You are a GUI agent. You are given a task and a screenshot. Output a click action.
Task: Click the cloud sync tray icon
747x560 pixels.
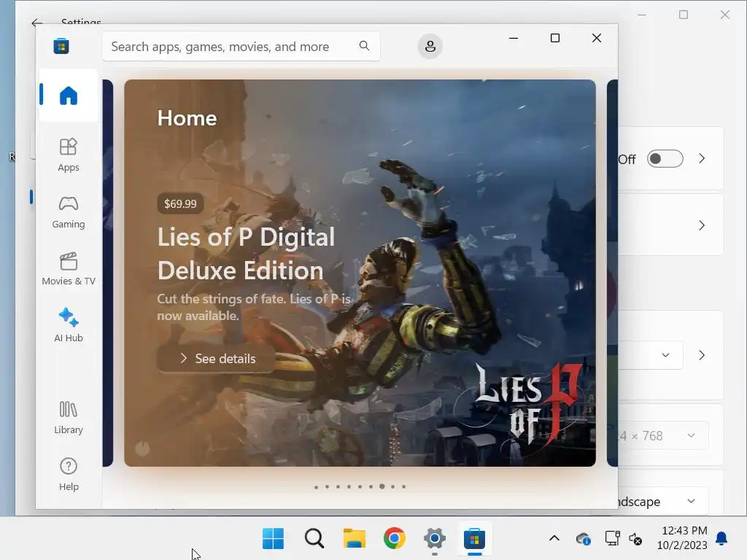583,539
